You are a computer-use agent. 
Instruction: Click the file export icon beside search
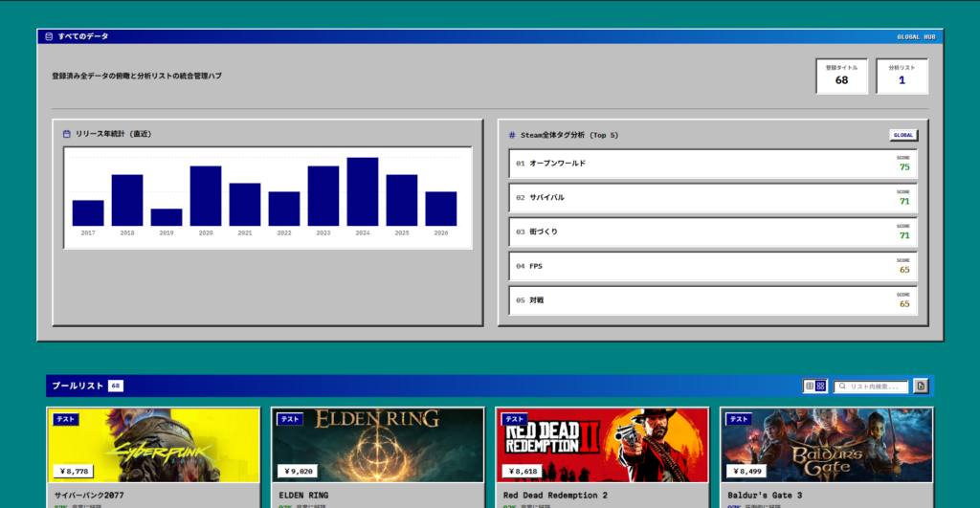pyautogui.click(x=921, y=387)
